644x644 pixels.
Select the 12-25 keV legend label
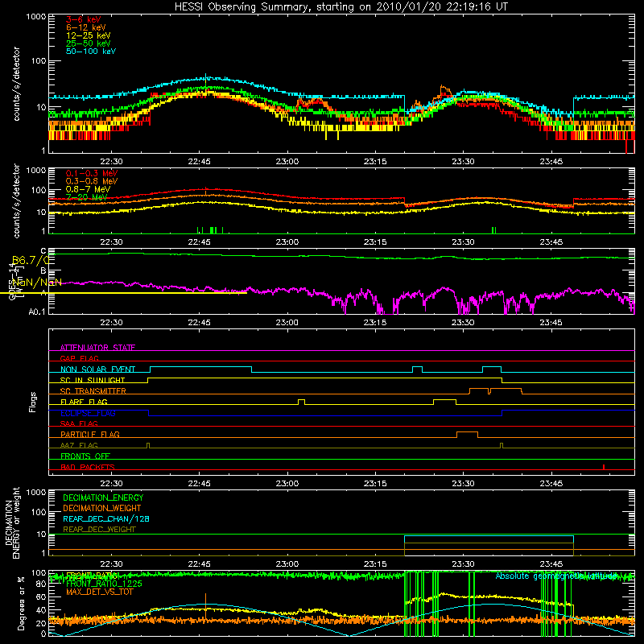(x=89, y=35)
